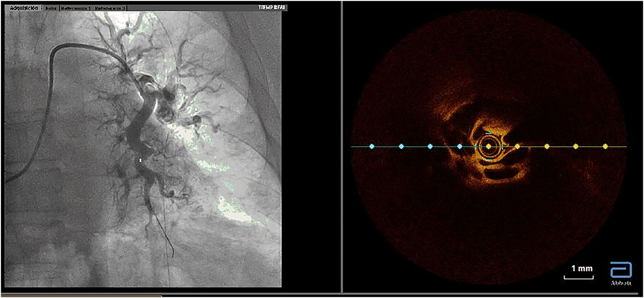Select the short tab beside Adquisición

pyautogui.click(x=51, y=8)
